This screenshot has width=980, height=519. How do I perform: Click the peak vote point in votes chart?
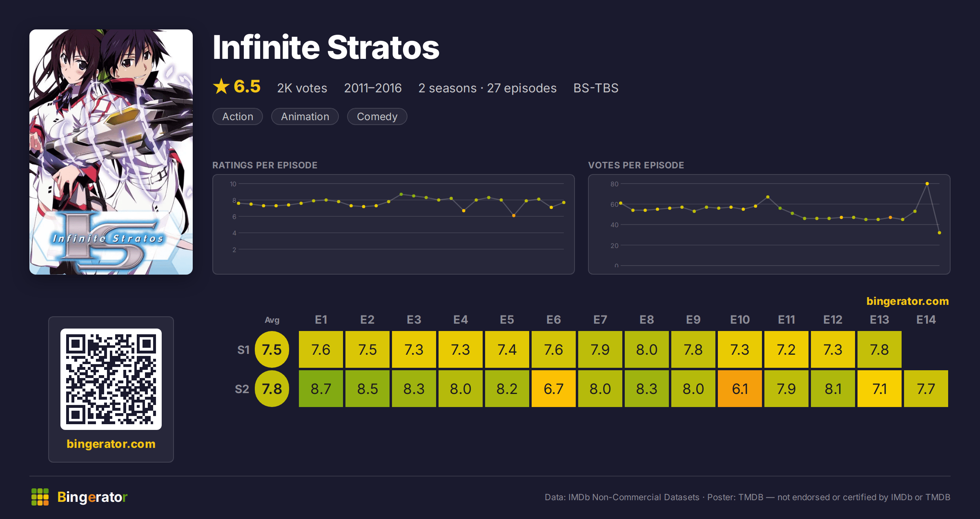[x=927, y=183]
